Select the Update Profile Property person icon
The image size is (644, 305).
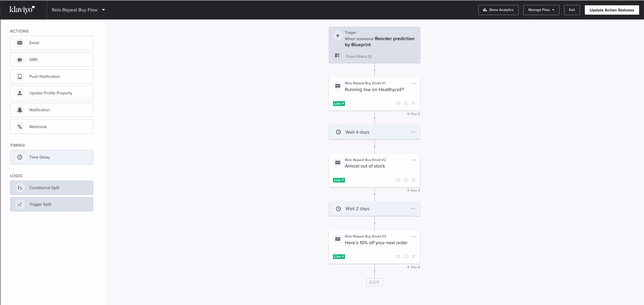coord(20,93)
